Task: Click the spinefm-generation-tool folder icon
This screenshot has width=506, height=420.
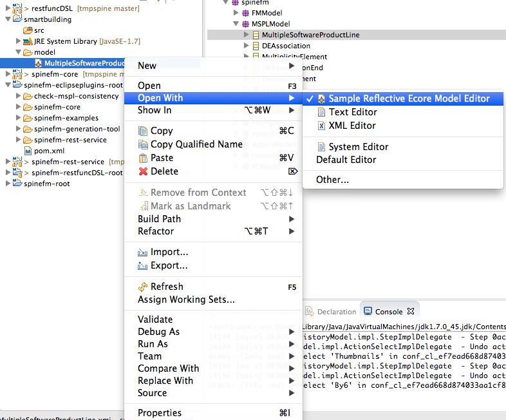Action: pyautogui.click(x=28, y=129)
